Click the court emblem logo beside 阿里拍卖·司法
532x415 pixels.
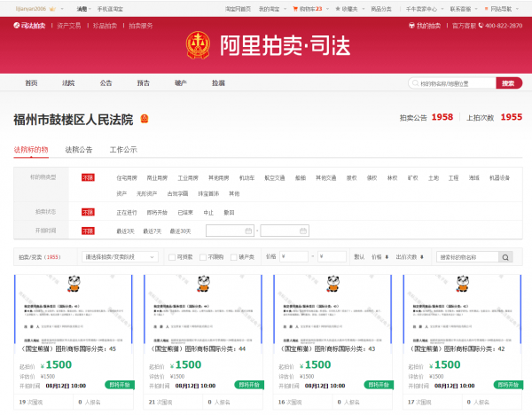click(198, 45)
